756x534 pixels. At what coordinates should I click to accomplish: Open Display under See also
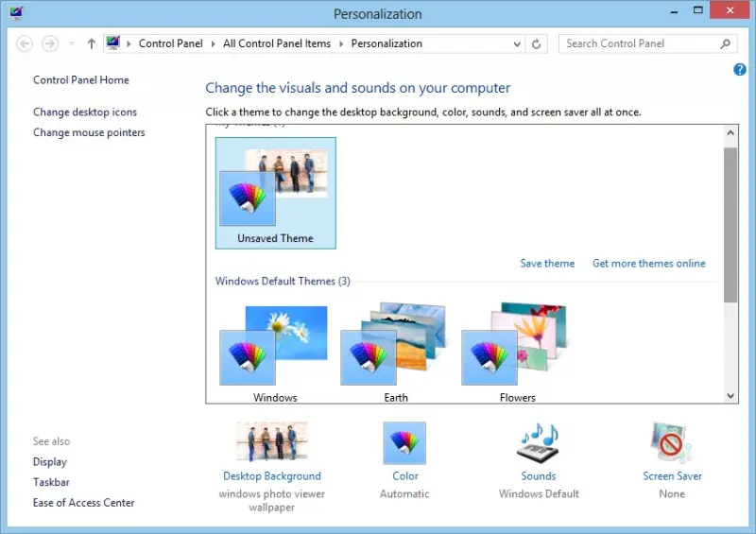pyautogui.click(x=50, y=461)
